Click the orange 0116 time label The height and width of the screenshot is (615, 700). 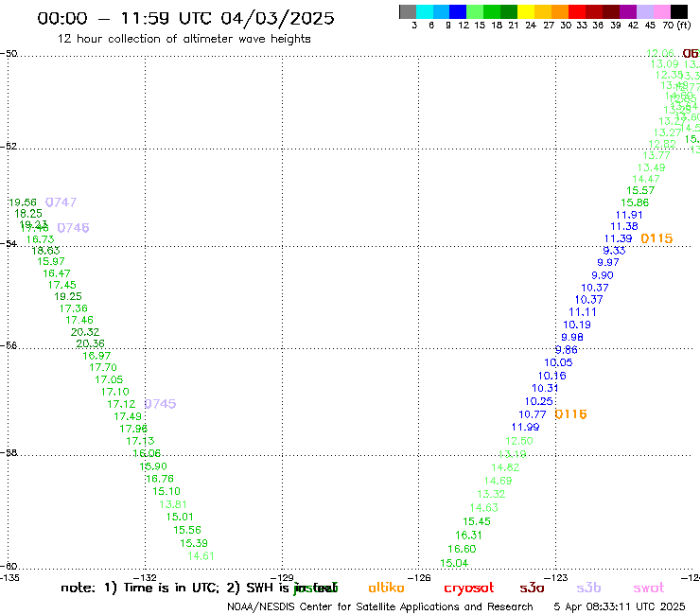570,414
